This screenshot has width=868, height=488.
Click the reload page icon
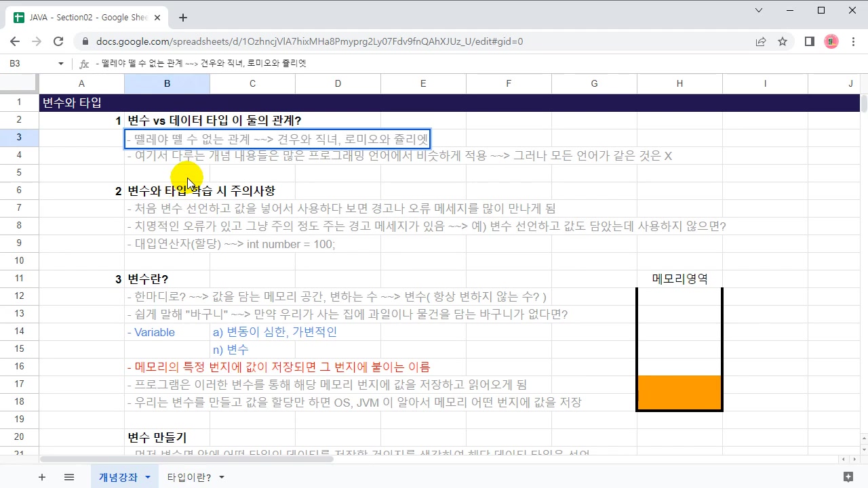58,41
